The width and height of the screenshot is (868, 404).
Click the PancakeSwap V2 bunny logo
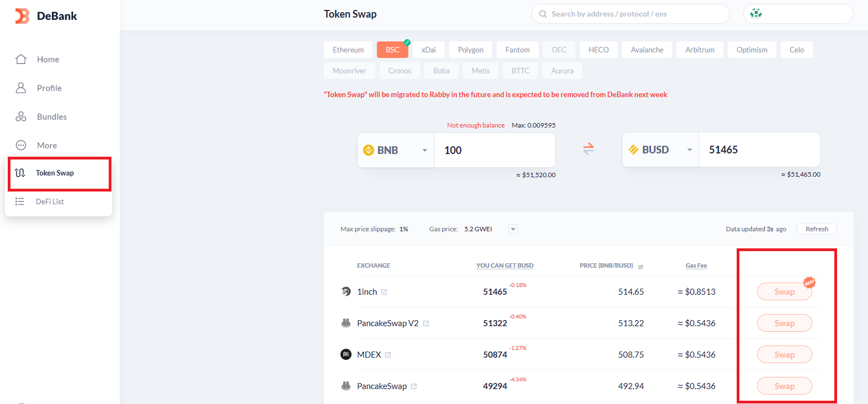(346, 323)
